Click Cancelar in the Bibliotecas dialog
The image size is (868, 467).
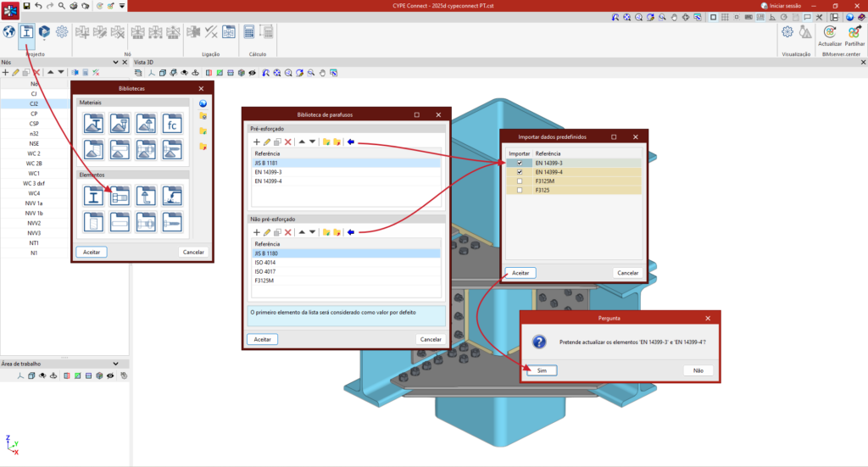(193, 253)
